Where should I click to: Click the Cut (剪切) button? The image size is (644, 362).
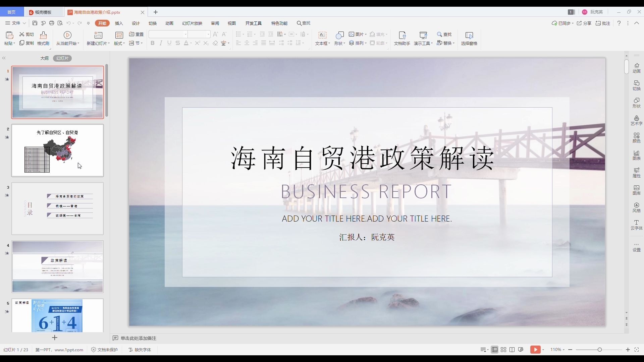coord(26,34)
